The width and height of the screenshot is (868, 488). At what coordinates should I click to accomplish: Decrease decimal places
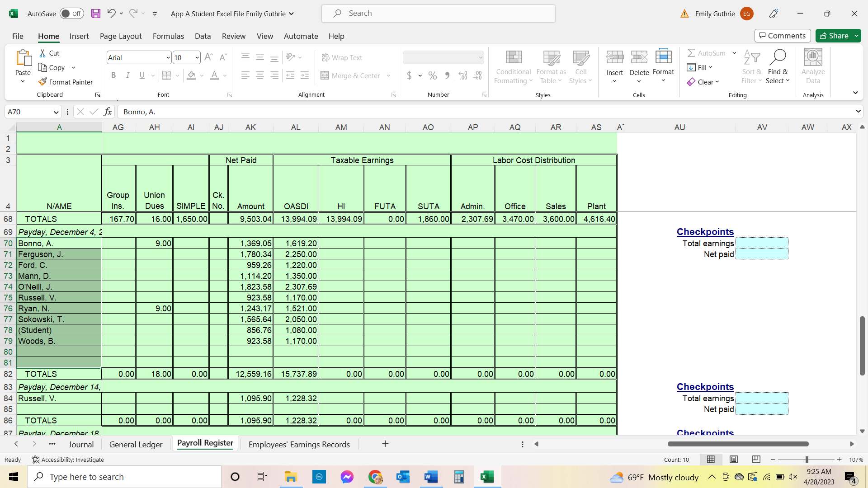coord(478,76)
